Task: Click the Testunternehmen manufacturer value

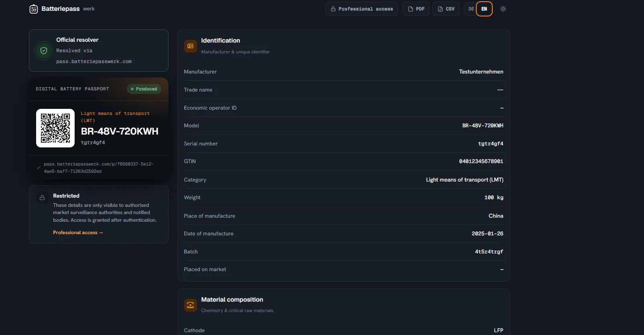Action: (481, 71)
